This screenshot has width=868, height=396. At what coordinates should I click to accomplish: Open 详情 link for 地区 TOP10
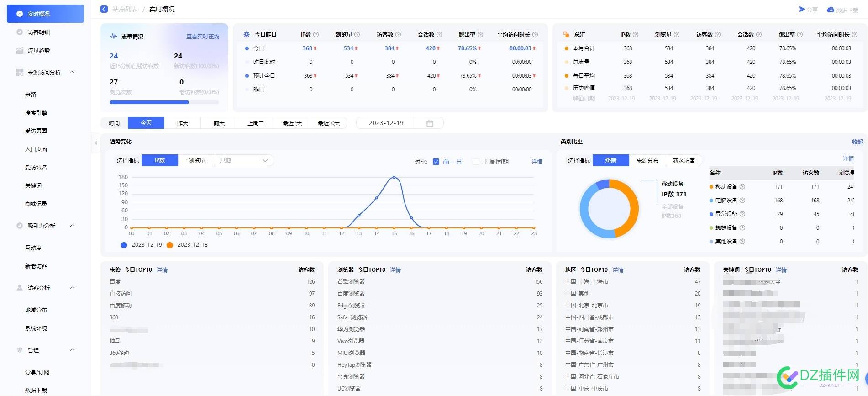click(618, 270)
